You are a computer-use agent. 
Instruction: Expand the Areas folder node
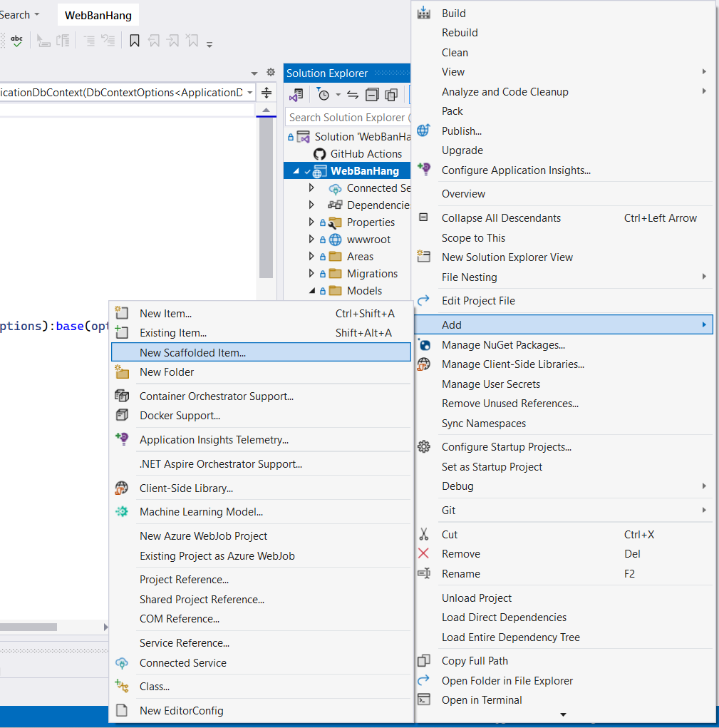(x=311, y=256)
